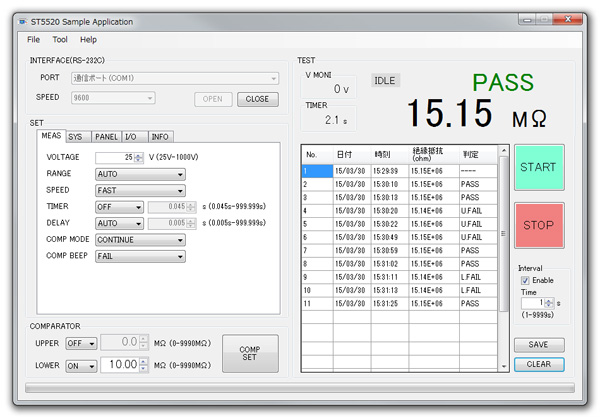Click the results table scroll down arrow
The image size is (600, 418).
tap(504, 366)
